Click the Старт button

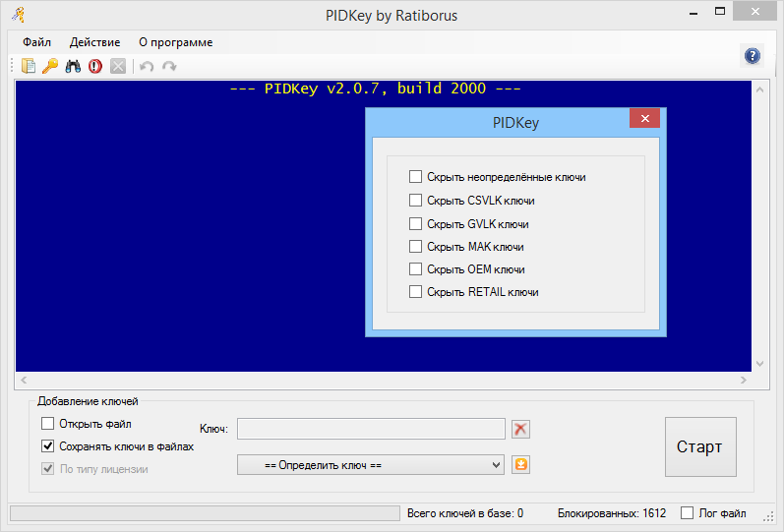coord(700,446)
